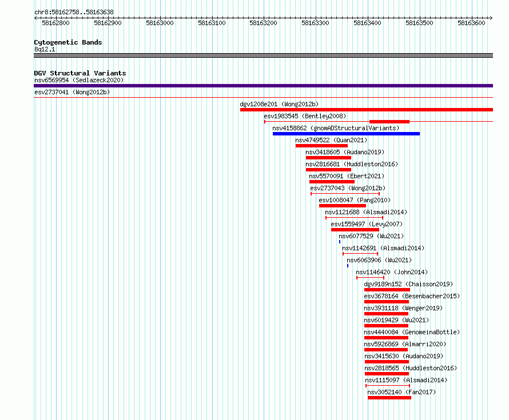Click the nsv4440084 (GenomeinaBottle) label

(412, 332)
